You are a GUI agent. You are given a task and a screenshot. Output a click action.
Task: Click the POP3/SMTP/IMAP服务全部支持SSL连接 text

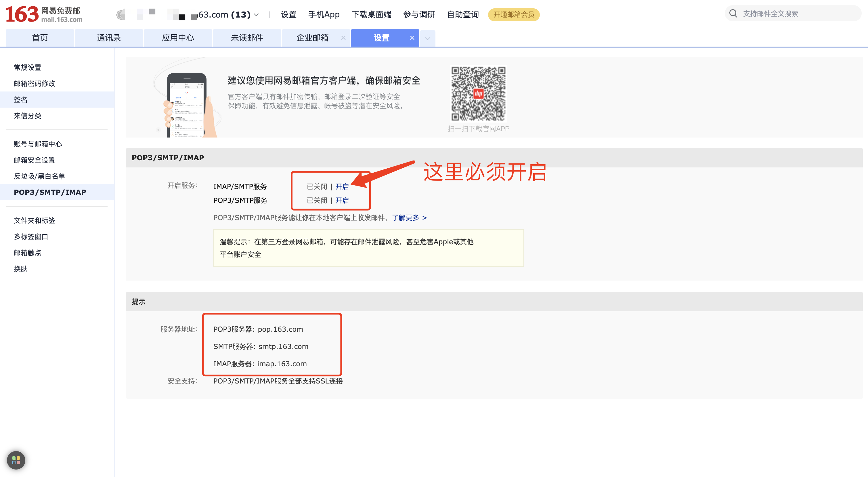[278, 381]
